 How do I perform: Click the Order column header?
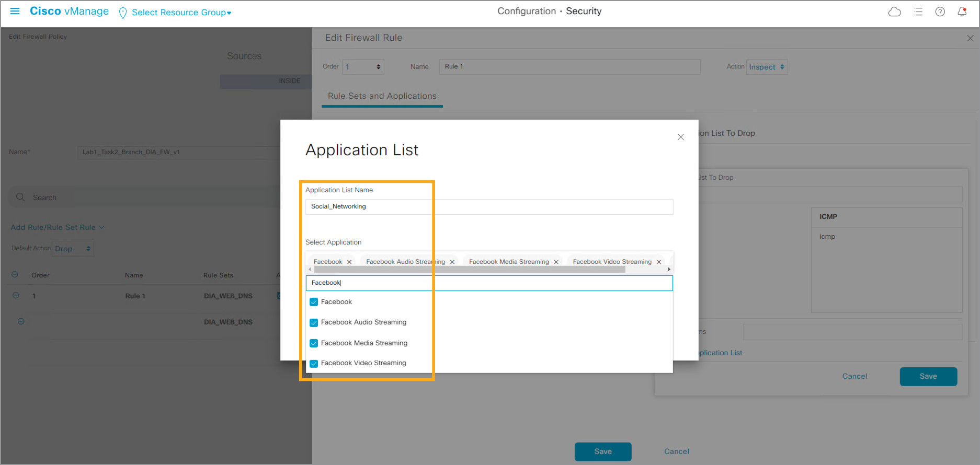coord(40,275)
